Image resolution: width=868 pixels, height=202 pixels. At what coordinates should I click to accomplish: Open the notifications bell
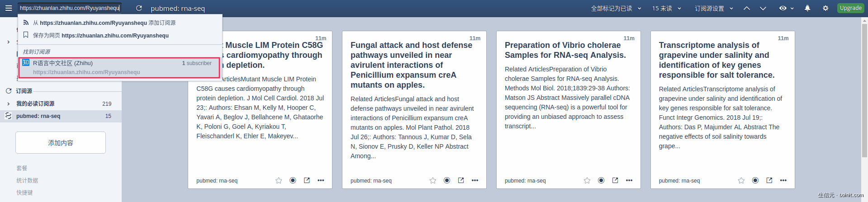pos(807,8)
